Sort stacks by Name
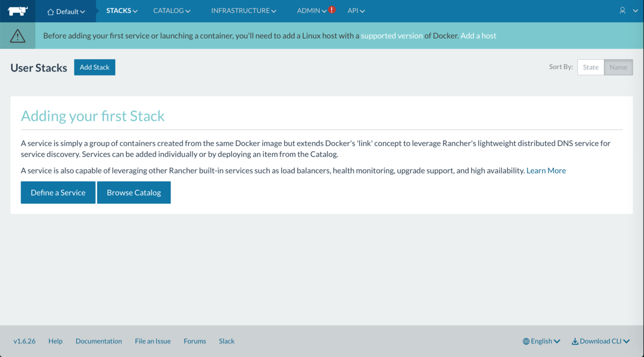644x357 pixels. [618, 67]
